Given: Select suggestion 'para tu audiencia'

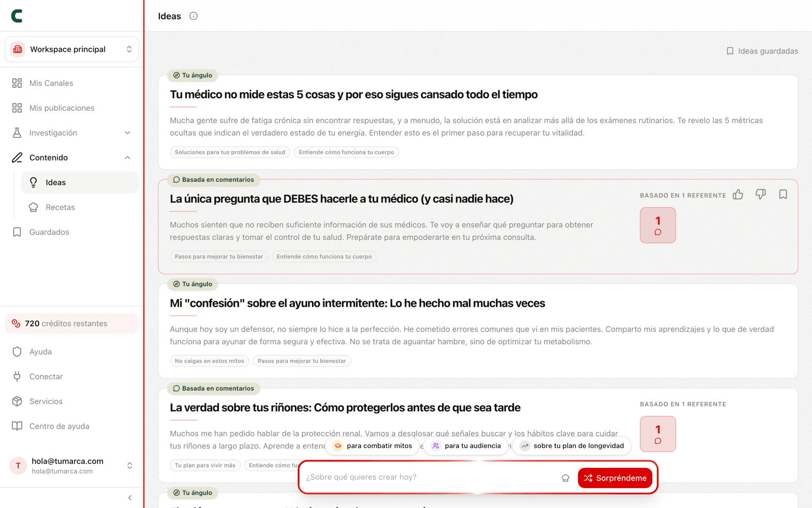Looking at the screenshot, I should 466,446.
